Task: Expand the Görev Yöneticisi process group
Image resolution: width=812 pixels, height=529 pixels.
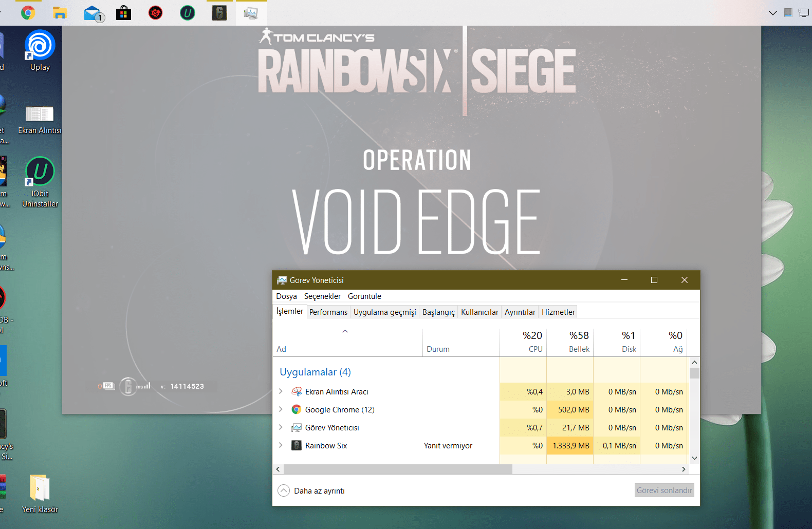Action: [x=281, y=427]
